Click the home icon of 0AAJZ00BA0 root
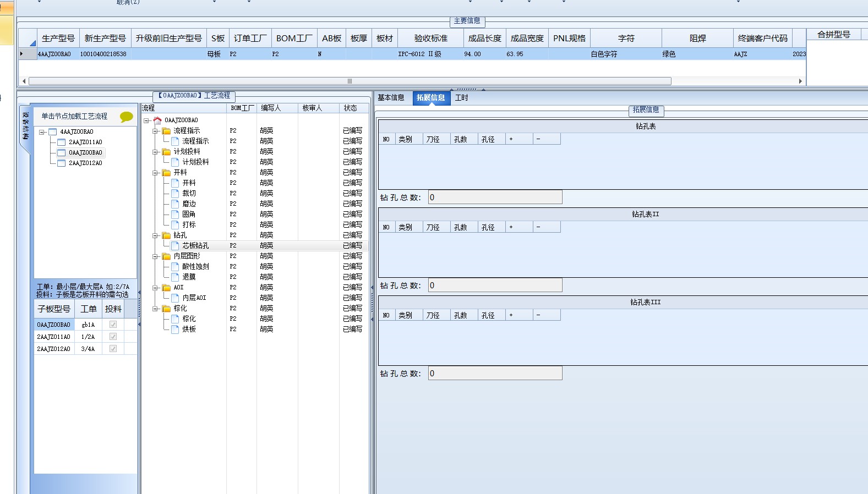 157,120
